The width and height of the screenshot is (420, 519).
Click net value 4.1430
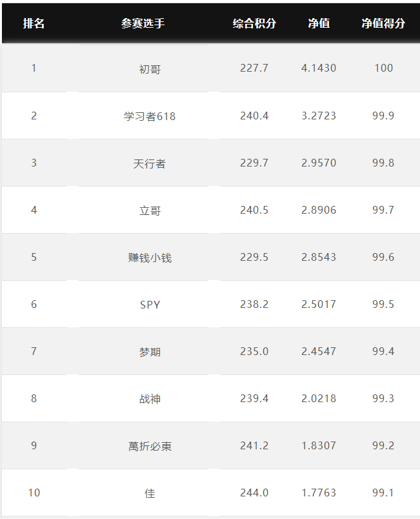tap(319, 68)
